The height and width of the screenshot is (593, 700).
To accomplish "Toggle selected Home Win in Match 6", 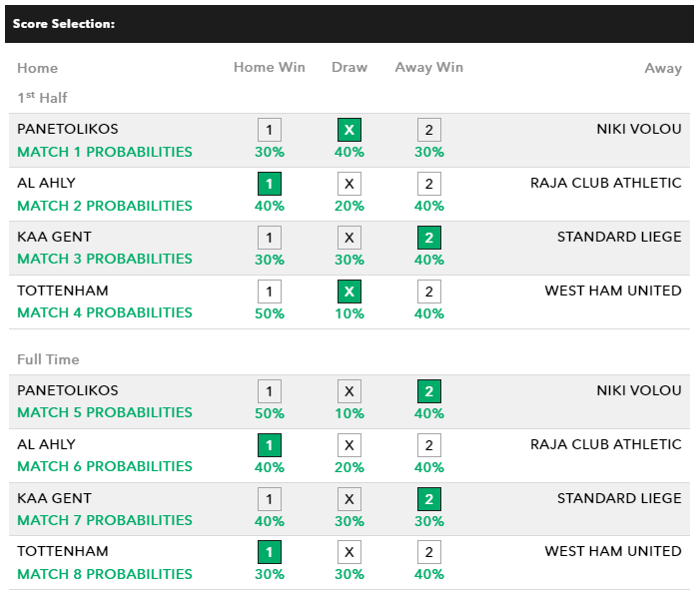I will (269, 445).
